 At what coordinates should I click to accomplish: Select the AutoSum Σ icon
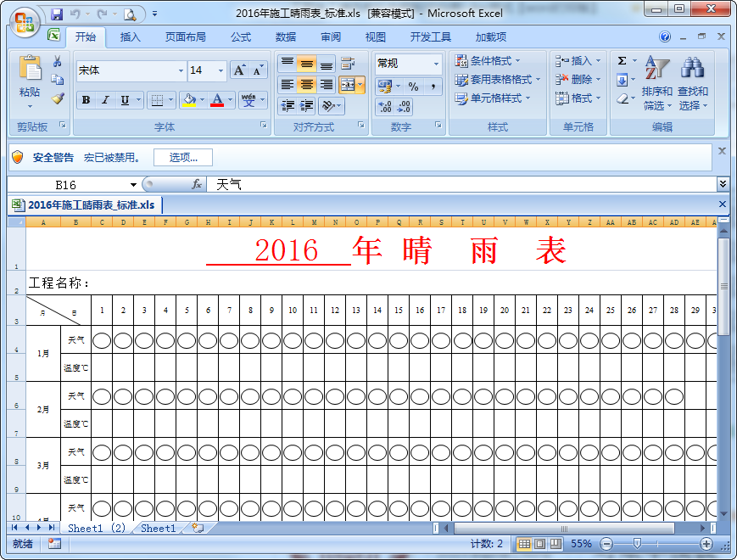coord(622,60)
